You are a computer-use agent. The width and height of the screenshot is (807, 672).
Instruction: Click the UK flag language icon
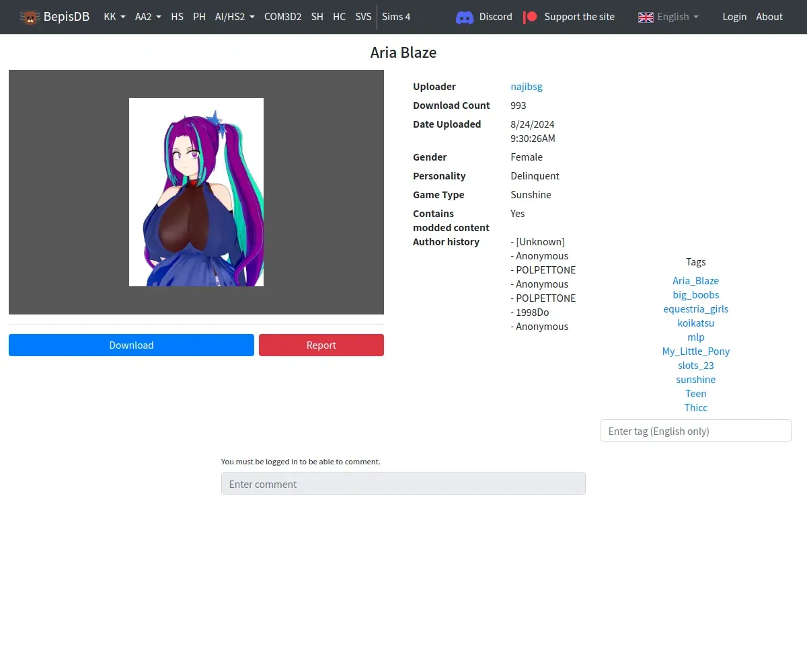coord(646,17)
